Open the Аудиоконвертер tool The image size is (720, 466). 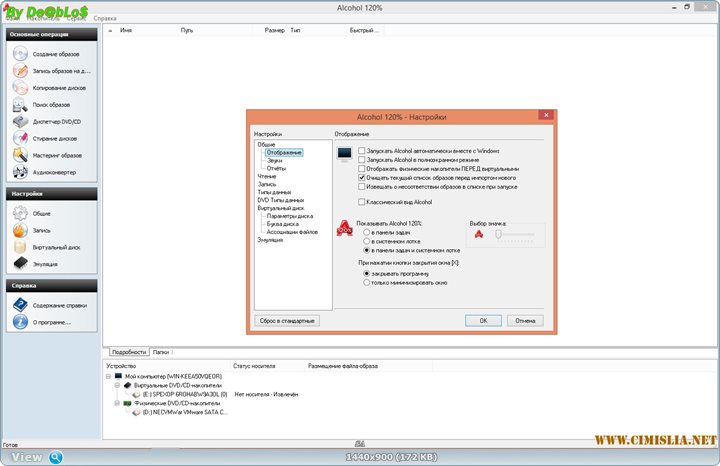pos(21,172)
